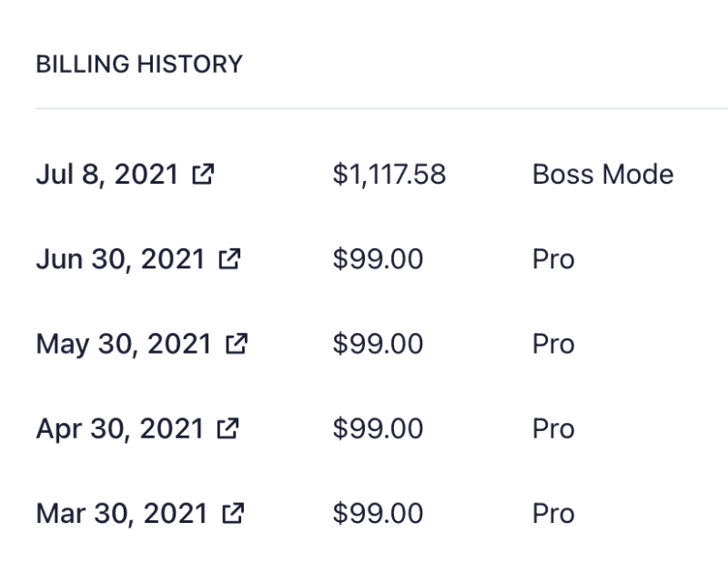Open the Jul 8, 2021 invoice external link icon
728x583 pixels.
click(x=203, y=174)
